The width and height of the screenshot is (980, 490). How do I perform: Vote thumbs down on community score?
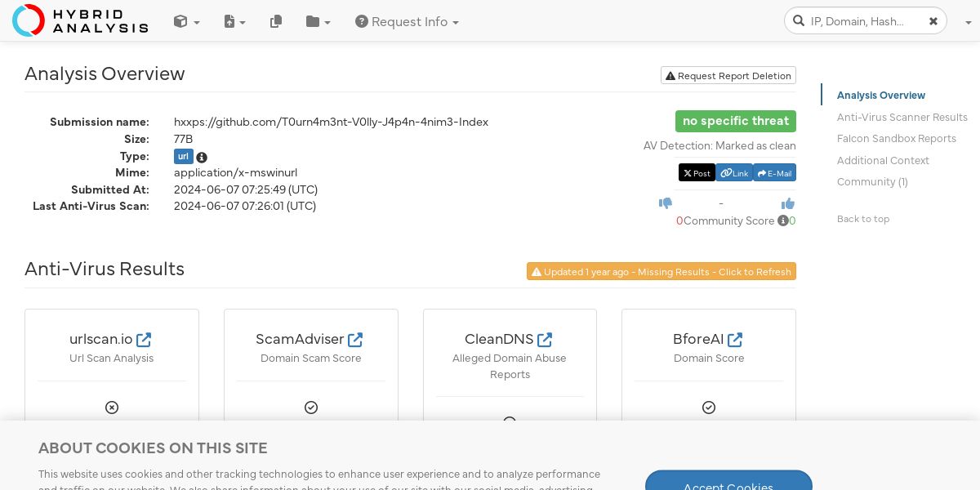[x=666, y=203]
